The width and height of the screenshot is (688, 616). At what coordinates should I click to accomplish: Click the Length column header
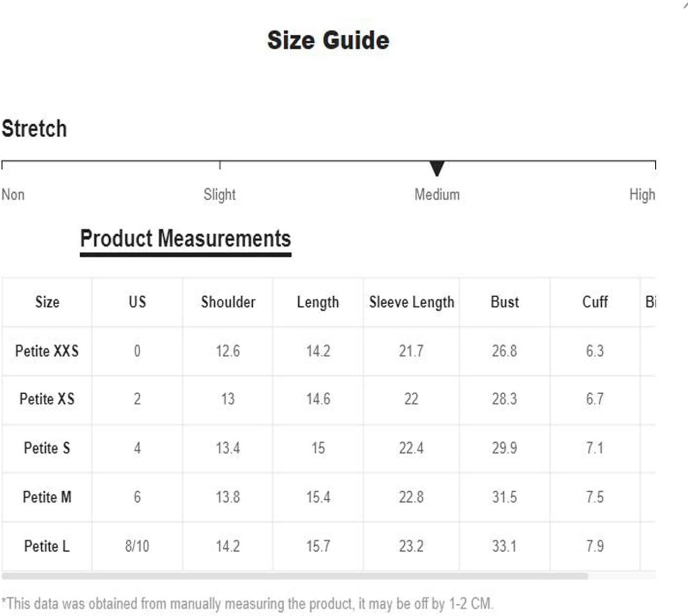[318, 302]
